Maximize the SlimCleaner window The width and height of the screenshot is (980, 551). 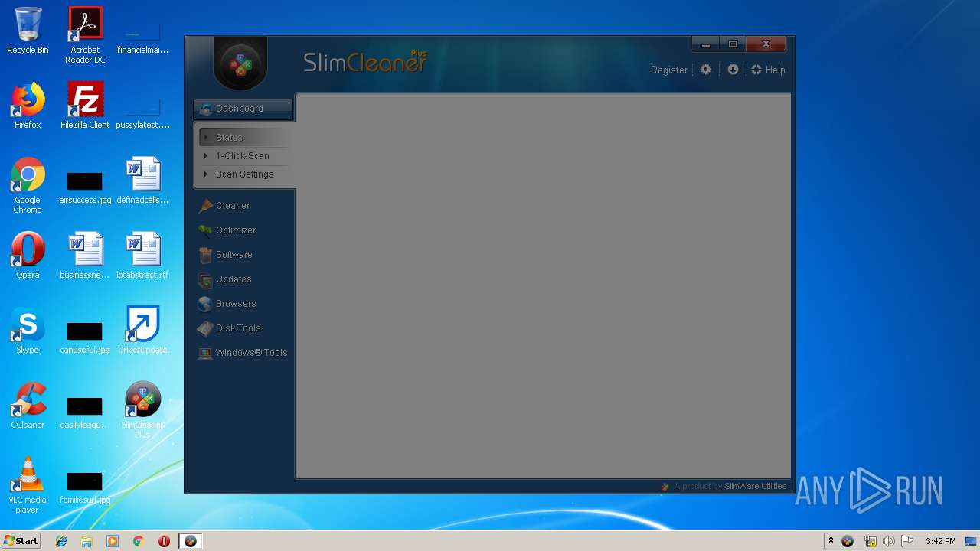pos(733,44)
